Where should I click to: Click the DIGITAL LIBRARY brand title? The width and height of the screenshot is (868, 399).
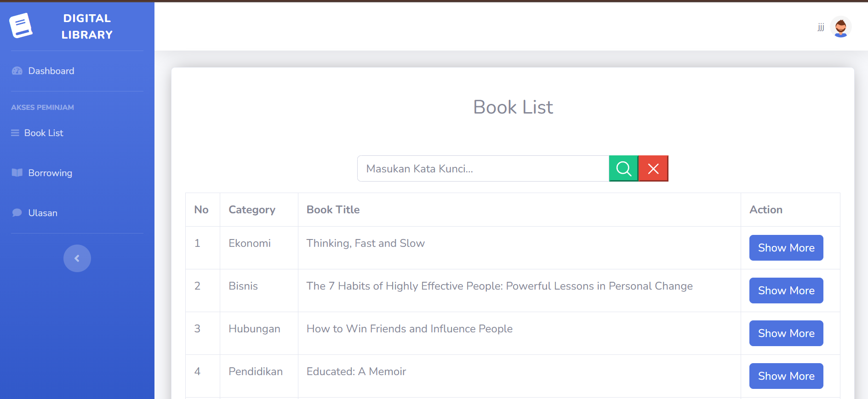(x=87, y=26)
